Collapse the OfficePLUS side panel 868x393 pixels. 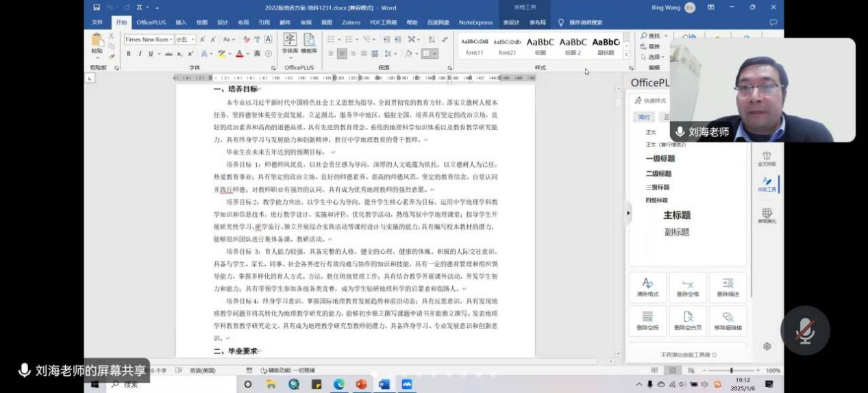point(628,213)
